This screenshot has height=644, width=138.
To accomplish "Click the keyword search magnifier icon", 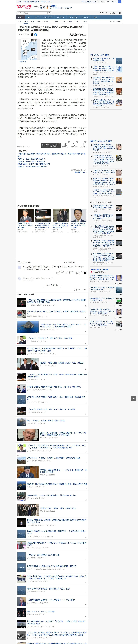I will pos(49,13).
